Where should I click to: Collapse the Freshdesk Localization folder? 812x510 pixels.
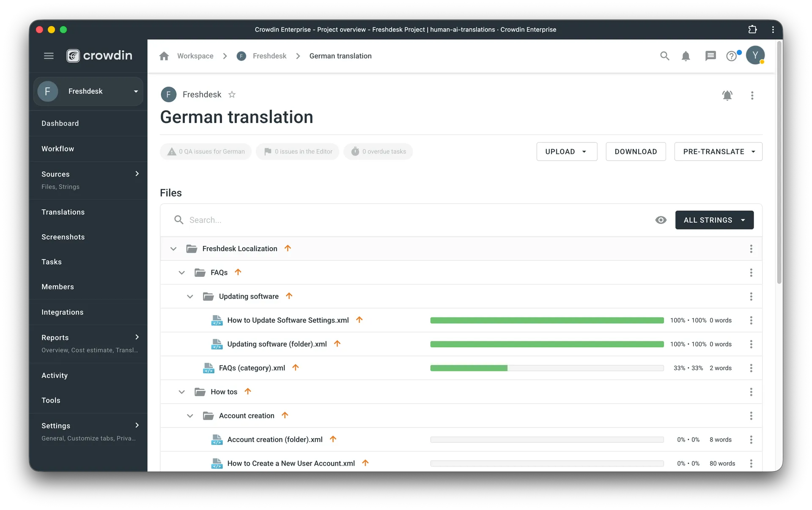(173, 248)
